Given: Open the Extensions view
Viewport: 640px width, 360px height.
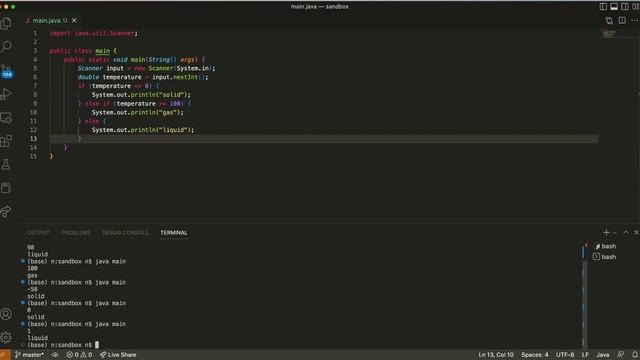Looking at the screenshot, I should pos(6,141).
